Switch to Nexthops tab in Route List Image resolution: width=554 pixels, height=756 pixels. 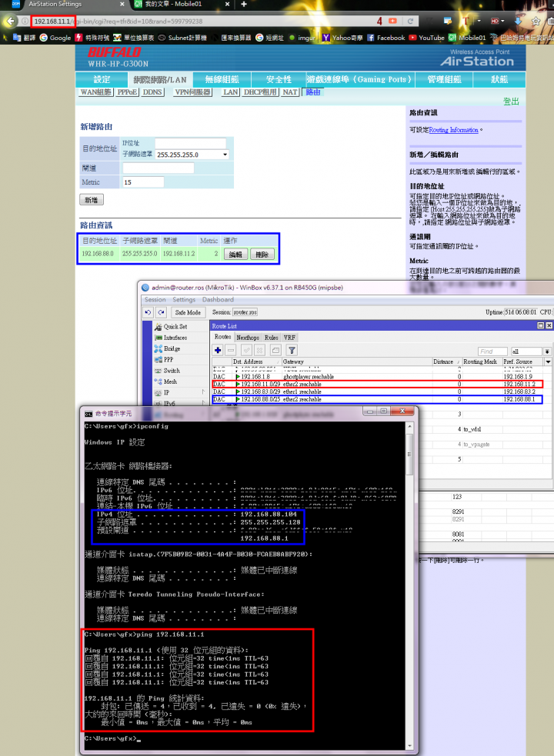(248, 338)
